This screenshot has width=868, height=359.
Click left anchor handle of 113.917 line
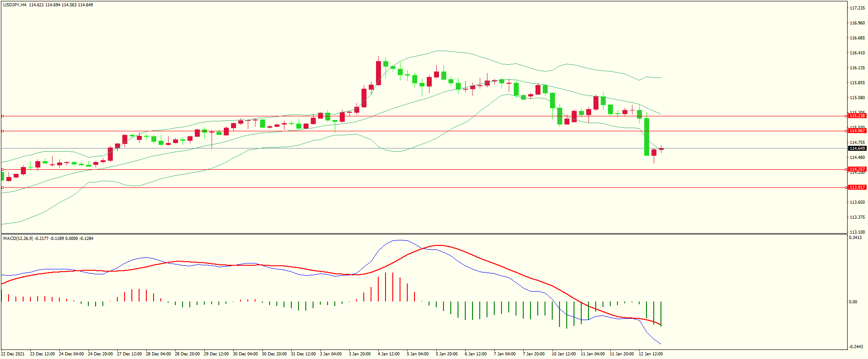click(2, 187)
